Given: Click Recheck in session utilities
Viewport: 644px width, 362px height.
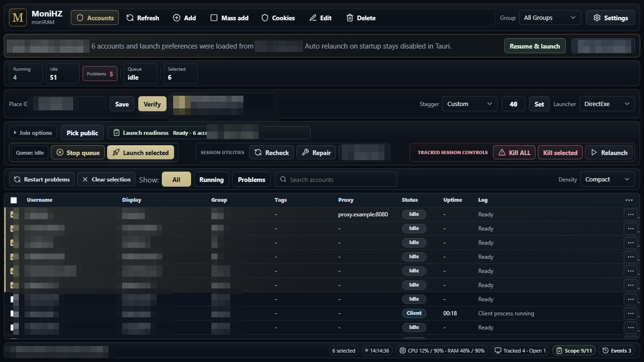Looking at the screenshot, I should click(271, 153).
